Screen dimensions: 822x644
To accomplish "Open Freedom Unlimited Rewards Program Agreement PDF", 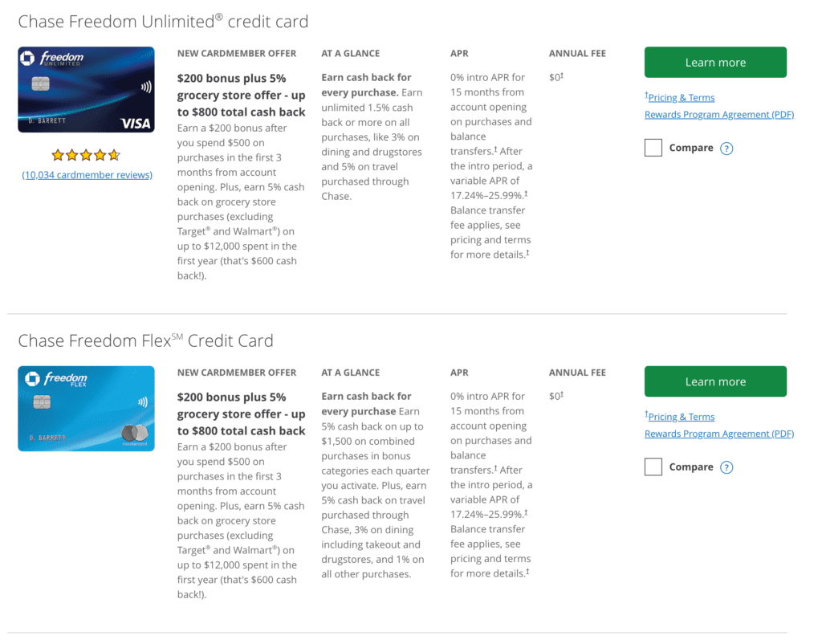I will pyautogui.click(x=718, y=115).
